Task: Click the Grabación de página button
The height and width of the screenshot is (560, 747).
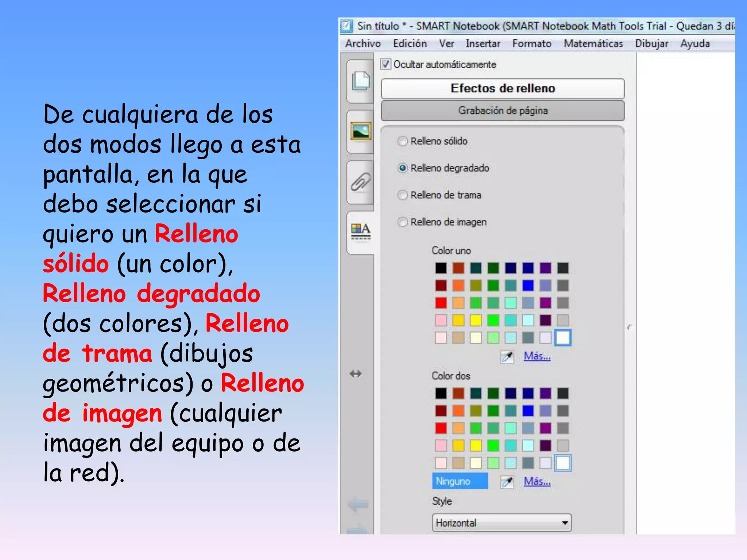Action: (503, 110)
